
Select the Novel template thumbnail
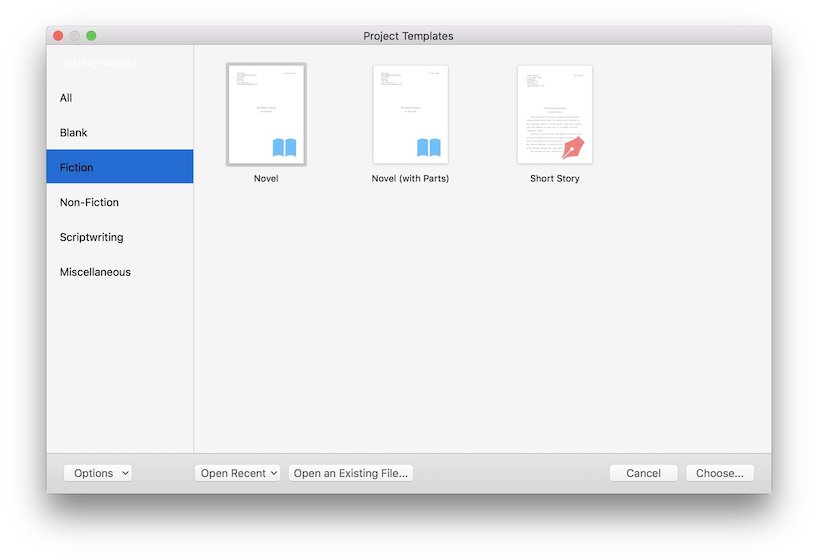tap(266, 114)
